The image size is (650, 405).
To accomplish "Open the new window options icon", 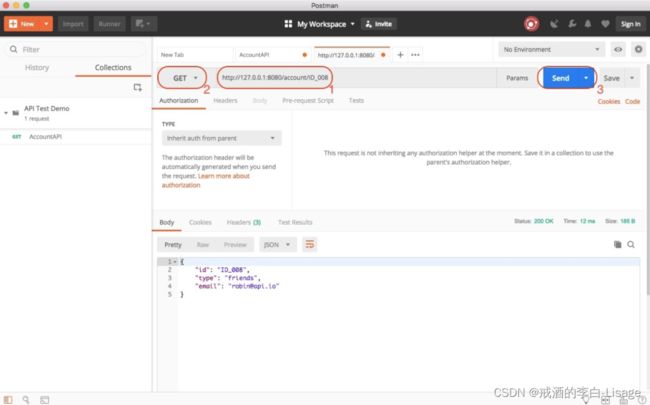I will click(143, 24).
